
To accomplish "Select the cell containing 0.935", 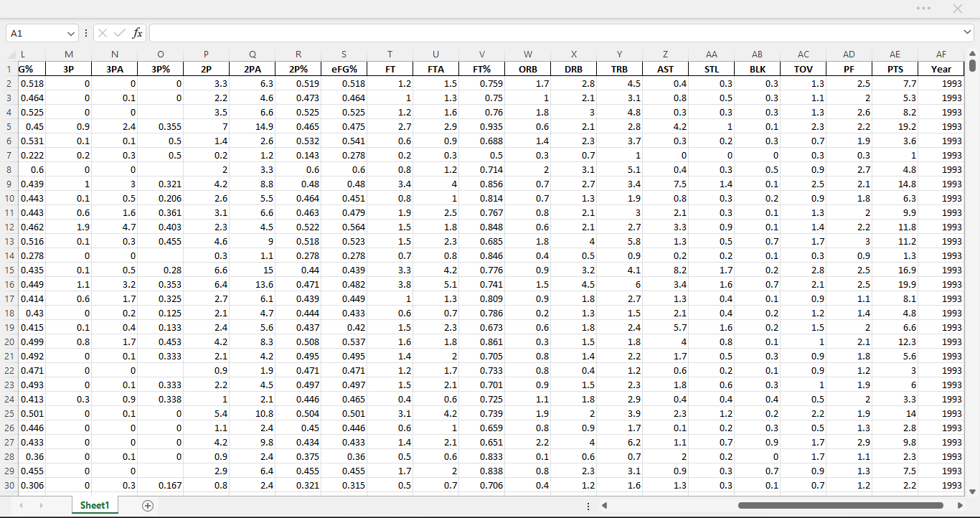I will point(482,126).
